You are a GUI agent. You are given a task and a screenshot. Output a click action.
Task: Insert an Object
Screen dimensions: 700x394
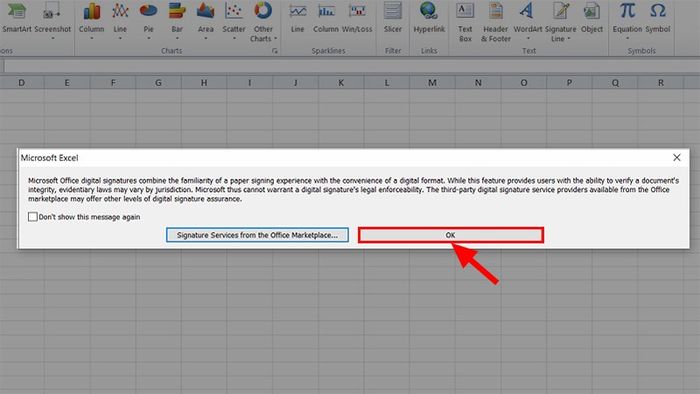(592, 18)
